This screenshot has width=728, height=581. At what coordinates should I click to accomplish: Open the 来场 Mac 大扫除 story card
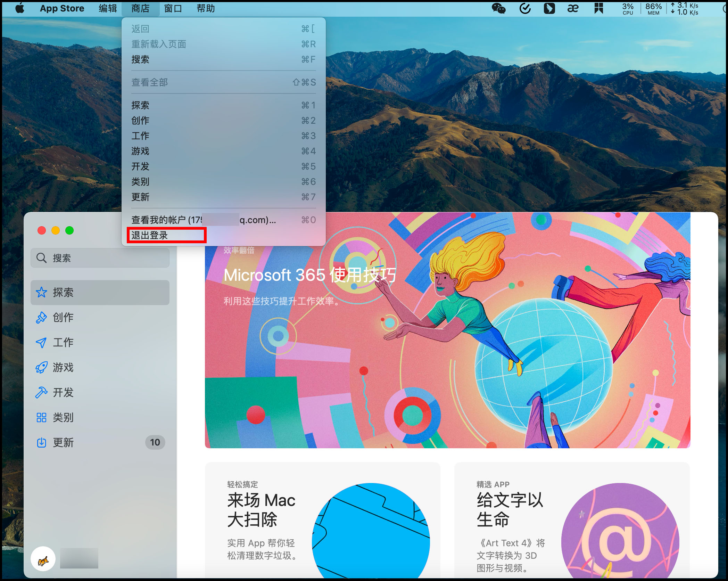[x=322, y=521]
